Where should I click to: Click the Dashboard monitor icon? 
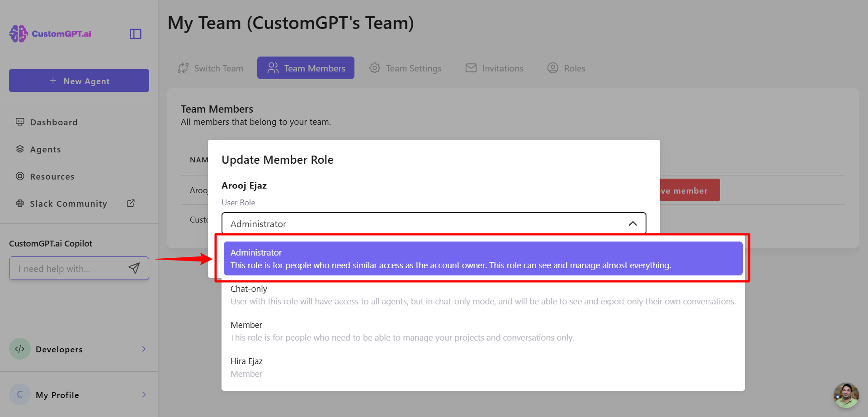click(x=20, y=122)
